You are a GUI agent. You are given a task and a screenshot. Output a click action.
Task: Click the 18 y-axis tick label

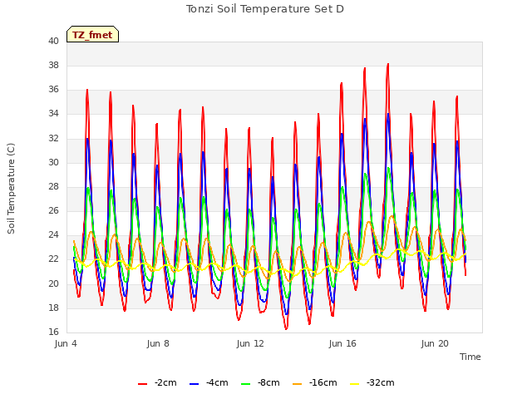53,308
